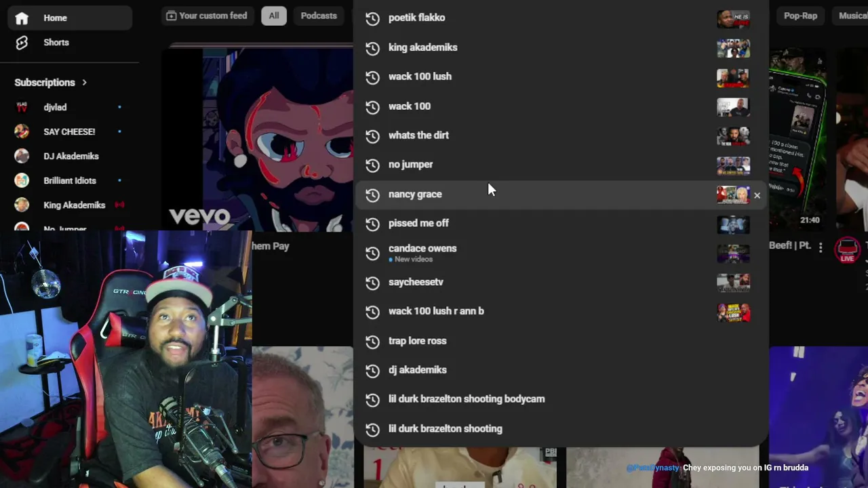Open the djvlad channel avatar
The image size is (868, 488).
pyautogui.click(x=22, y=107)
